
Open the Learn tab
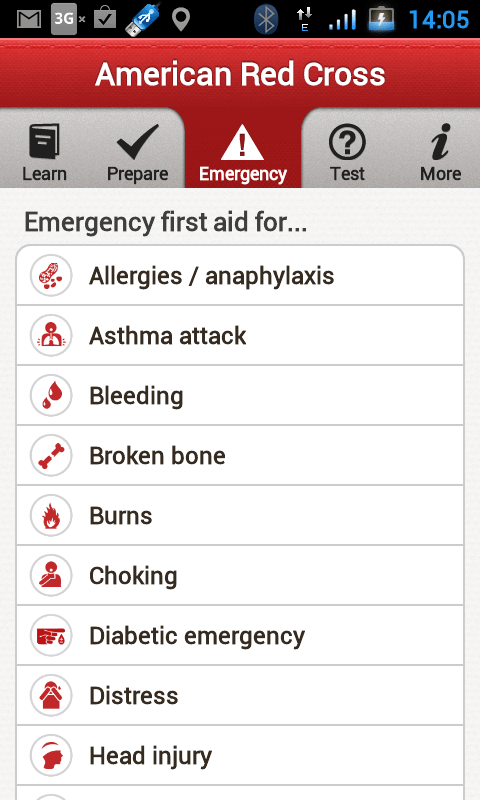click(44, 152)
